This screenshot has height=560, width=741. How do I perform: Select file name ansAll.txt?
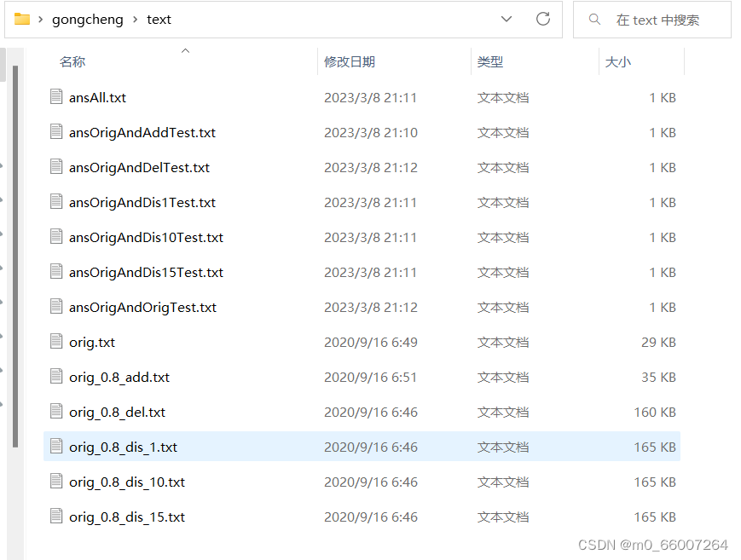click(x=97, y=98)
